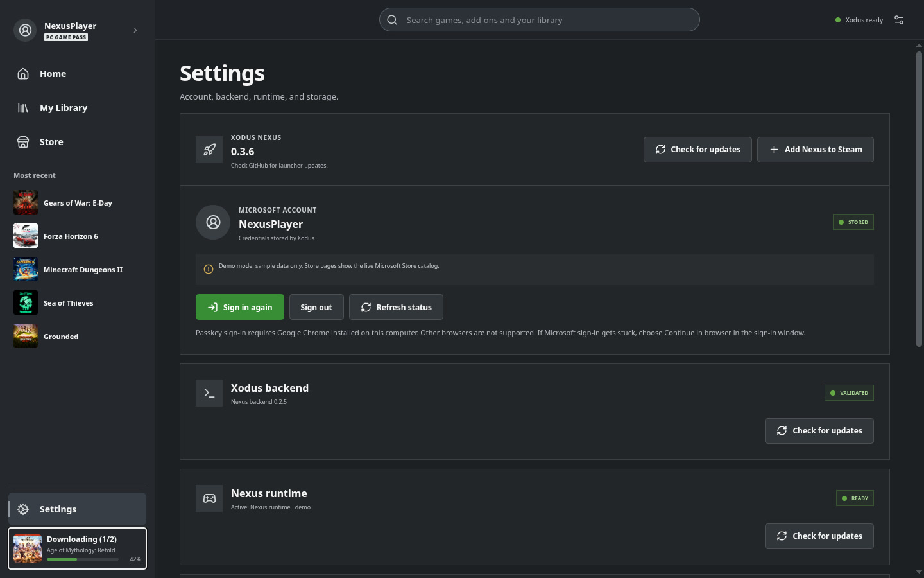Click the PC GAME PASS badge
Image resolution: width=924 pixels, height=578 pixels.
[66, 37]
